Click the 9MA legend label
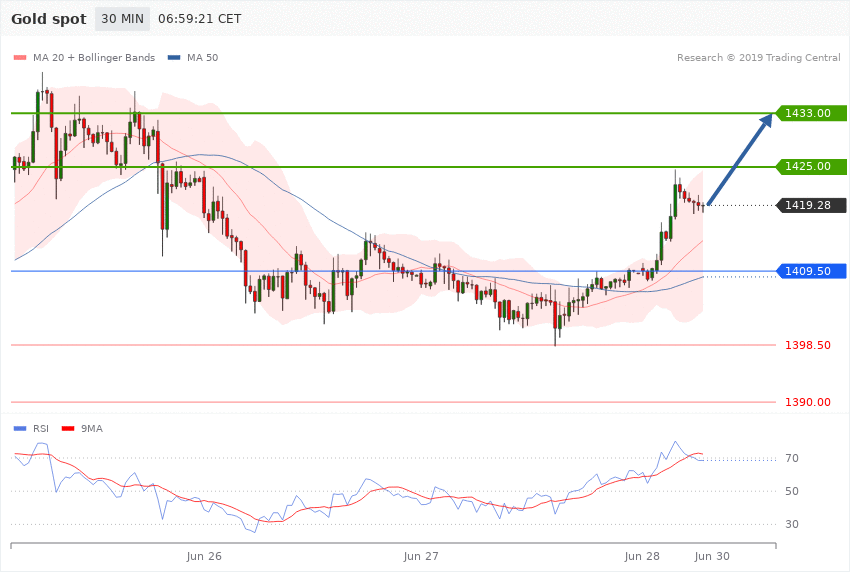Image resolution: width=850 pixels, height=576 pixels. pyautogui.click(x=92, y=429)
